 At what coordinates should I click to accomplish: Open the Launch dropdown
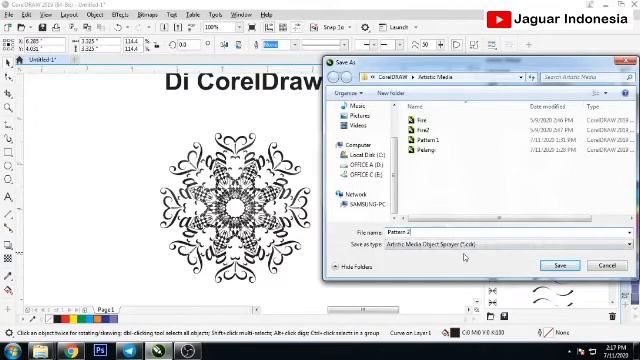[416, 27]
